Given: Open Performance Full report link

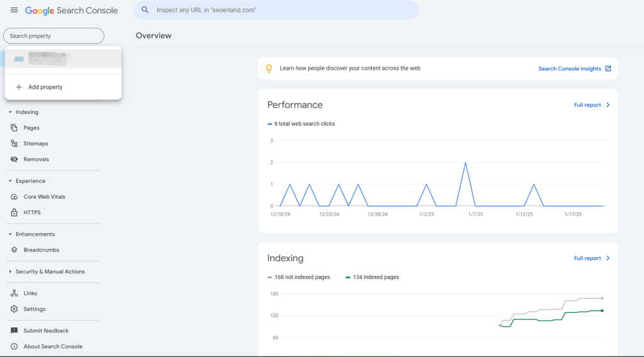Looking at the screenshot, I should (591, 105).
